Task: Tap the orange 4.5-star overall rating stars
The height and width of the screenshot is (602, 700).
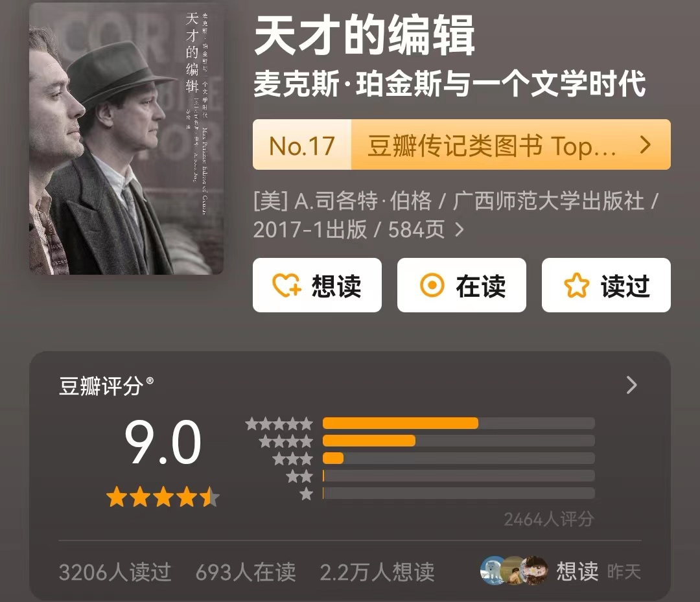Action: [163, 496]
